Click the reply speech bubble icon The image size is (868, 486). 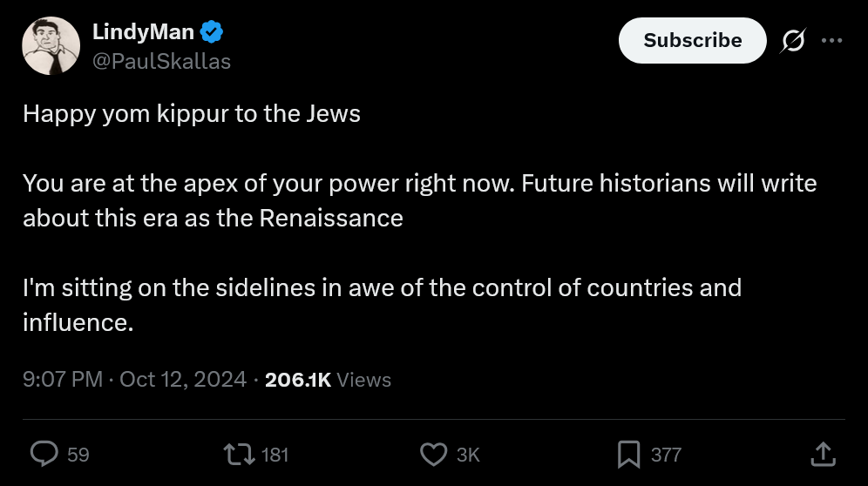[x=44, y=455]
